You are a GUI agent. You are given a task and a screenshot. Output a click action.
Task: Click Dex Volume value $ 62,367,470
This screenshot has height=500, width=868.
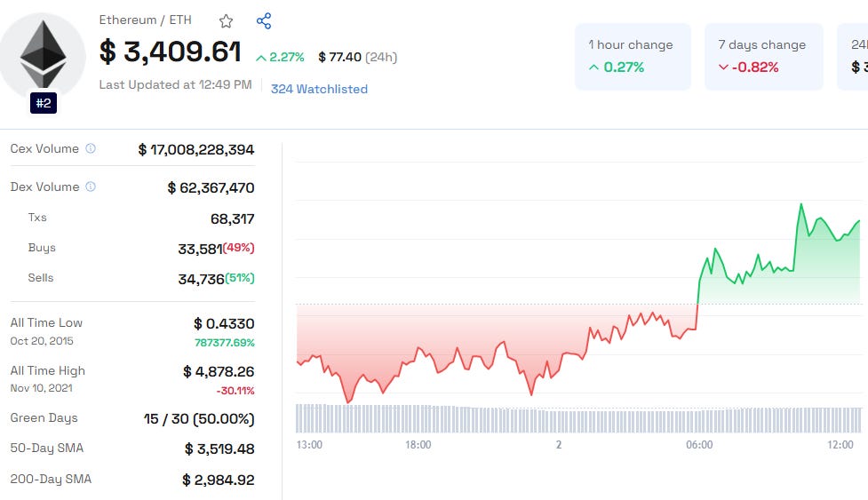(x=211, y=187)
